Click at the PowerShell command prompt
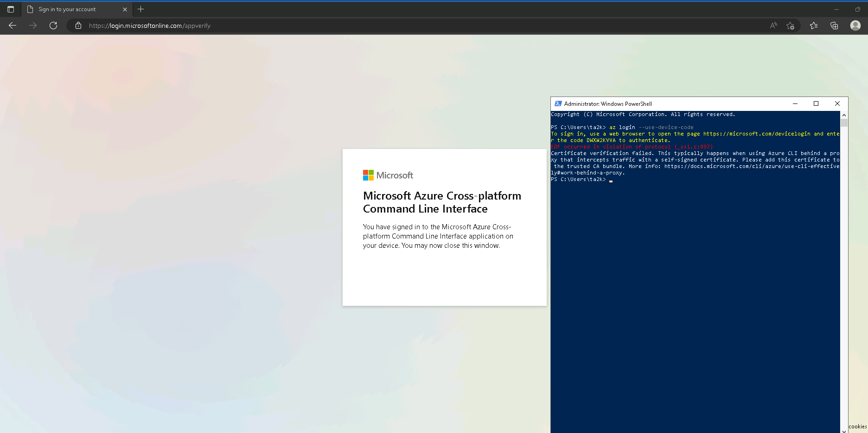868x433 pixels. click(611, 180)
